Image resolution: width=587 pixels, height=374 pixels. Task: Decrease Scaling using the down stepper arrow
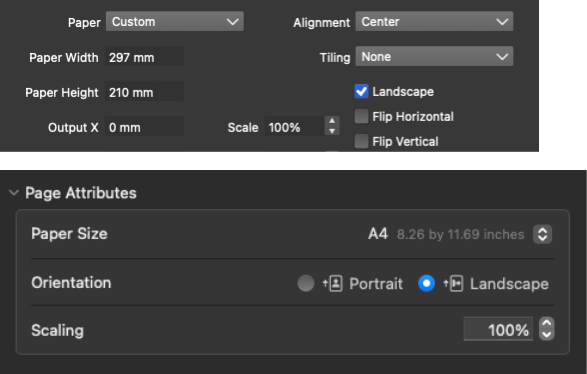pyautogui.click(x=547, y=335)
